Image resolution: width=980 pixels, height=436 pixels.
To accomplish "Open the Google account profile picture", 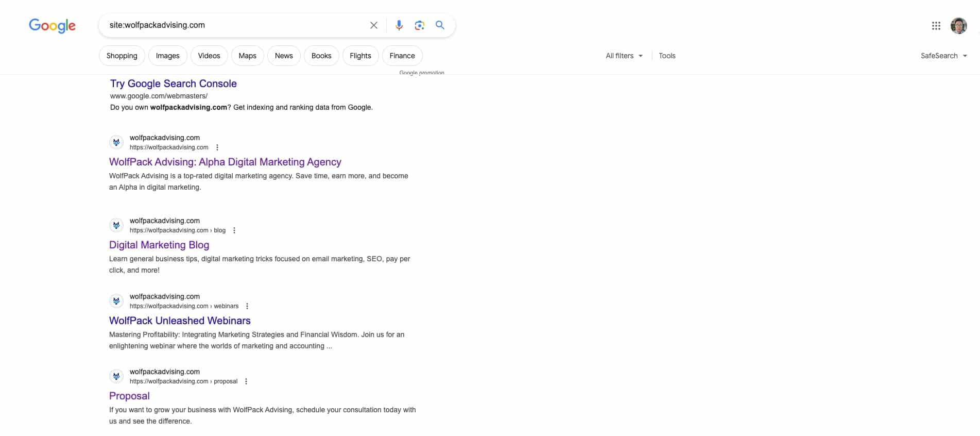I will [x=959, y=25].
